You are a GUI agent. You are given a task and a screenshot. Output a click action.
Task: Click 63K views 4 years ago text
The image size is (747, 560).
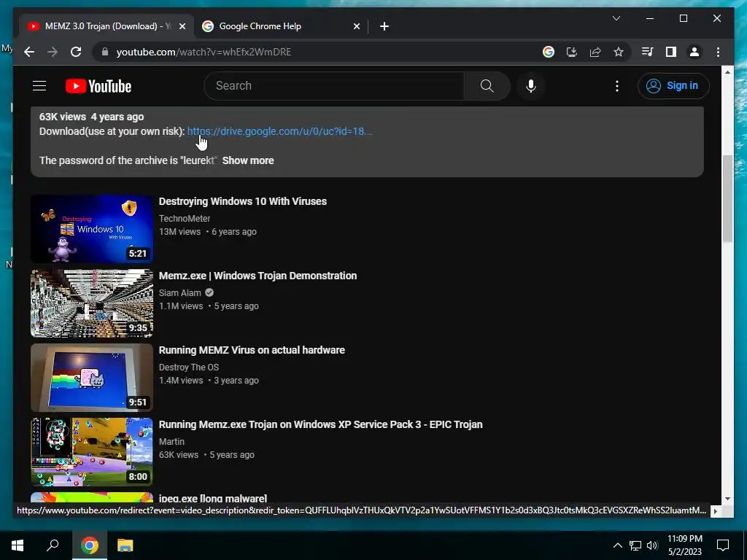tap(91, 117)
